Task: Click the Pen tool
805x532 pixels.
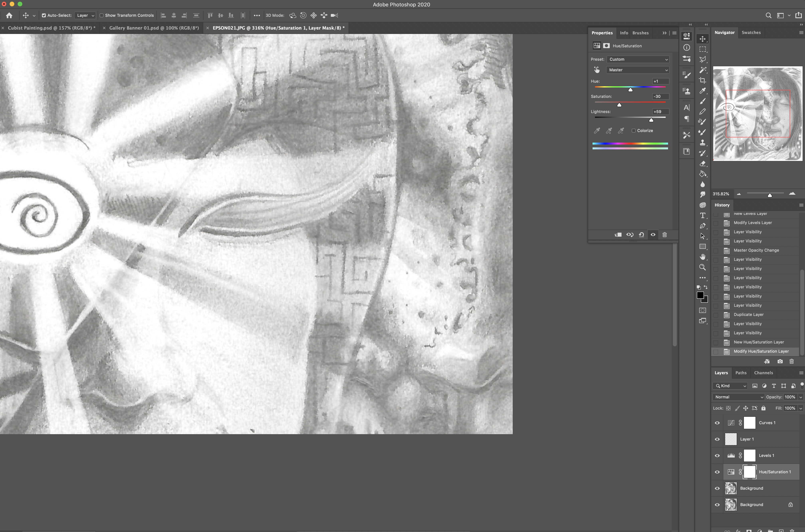Action: tap(703, 226)
